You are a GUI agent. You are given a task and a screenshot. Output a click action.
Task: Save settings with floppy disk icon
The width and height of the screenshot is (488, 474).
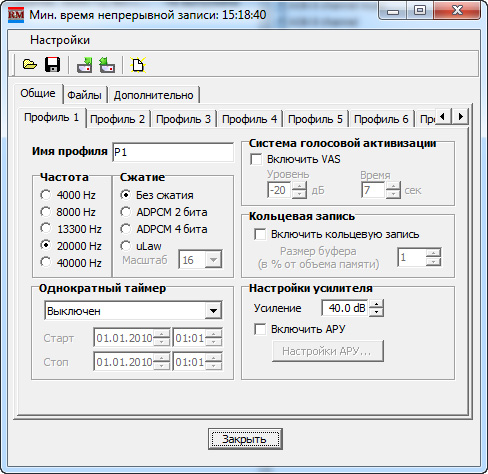[x=52, y=64]
